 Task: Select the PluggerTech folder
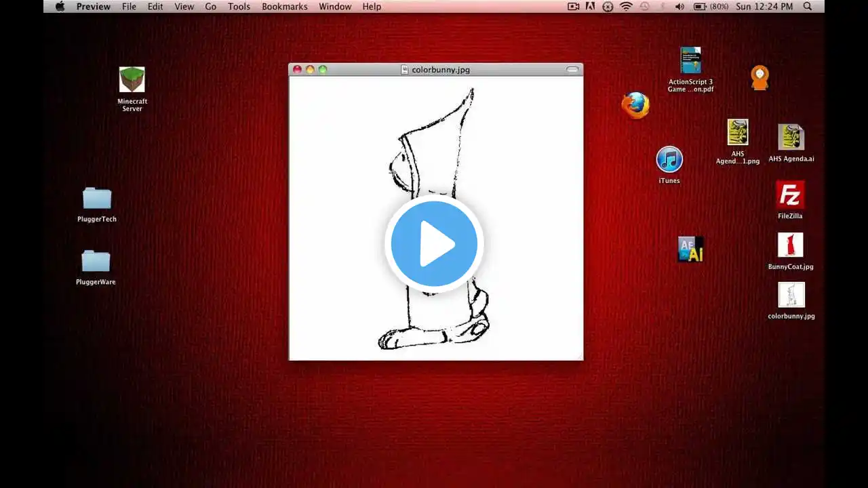tap(97, 198)
